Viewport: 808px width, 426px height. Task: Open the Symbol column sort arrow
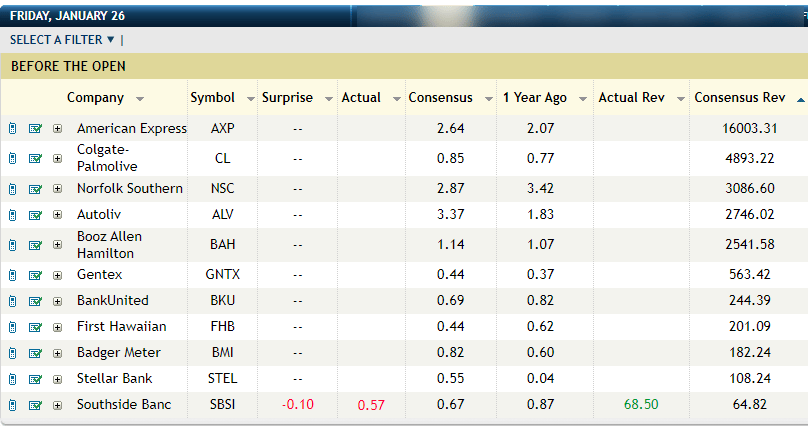click(251, 99)
